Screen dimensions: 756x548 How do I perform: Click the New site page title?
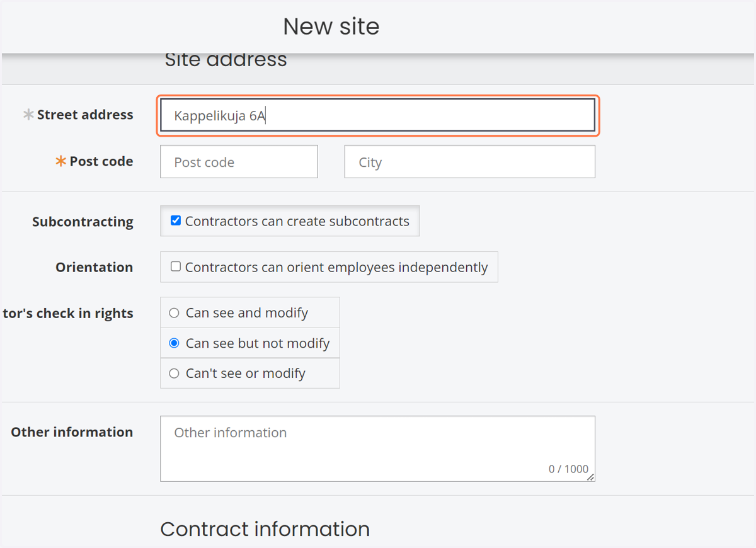coord(331,26)
